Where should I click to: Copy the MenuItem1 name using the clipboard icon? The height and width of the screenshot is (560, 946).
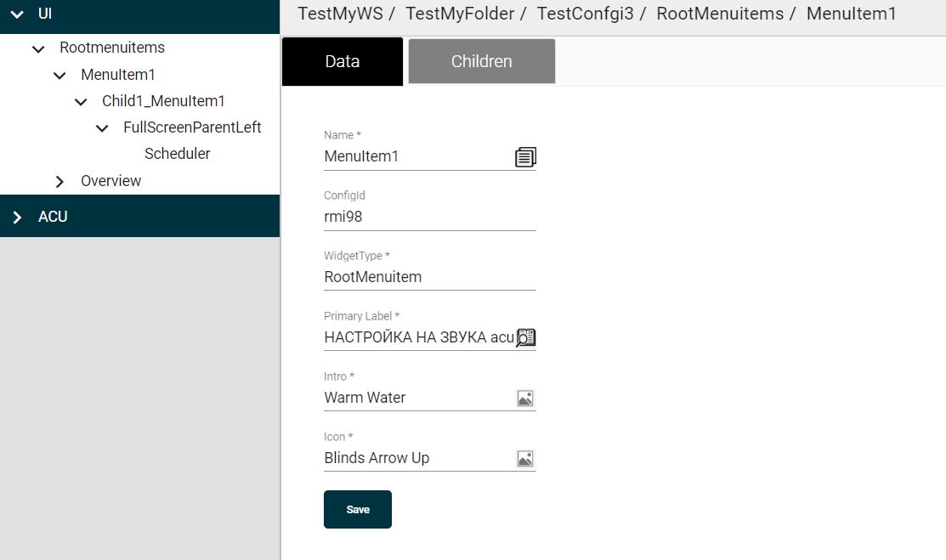(x=526, y=156)
